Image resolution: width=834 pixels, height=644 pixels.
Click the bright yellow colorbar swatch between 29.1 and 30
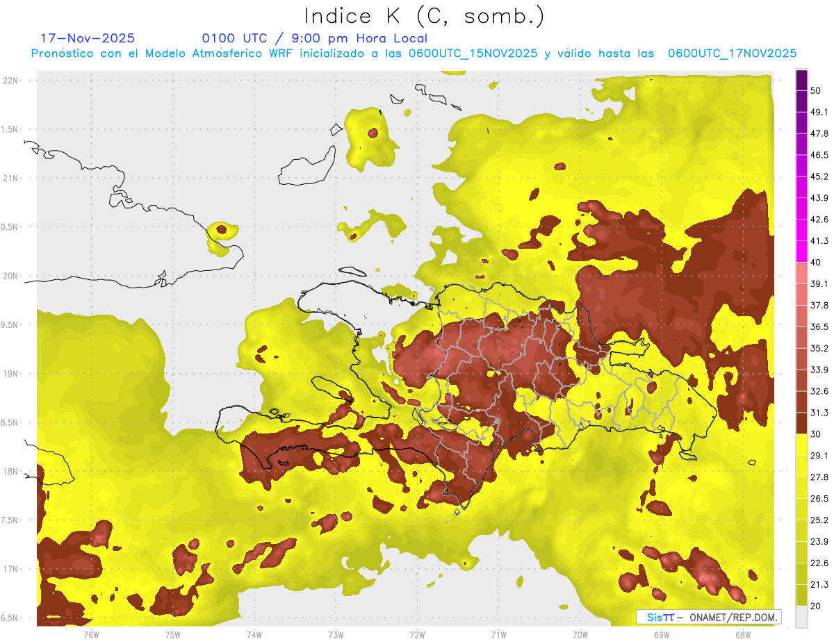point(801,445)
